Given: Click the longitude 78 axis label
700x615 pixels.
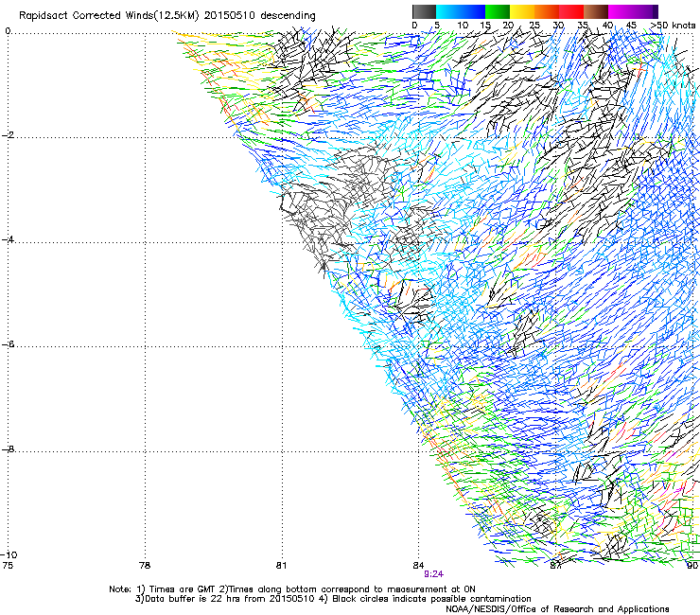Looking at the screenshot, I should [145, 566].
